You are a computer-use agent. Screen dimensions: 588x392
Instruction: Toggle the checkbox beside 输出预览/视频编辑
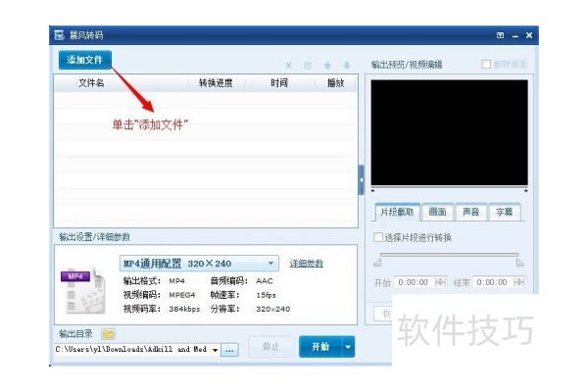click(486, 64)
